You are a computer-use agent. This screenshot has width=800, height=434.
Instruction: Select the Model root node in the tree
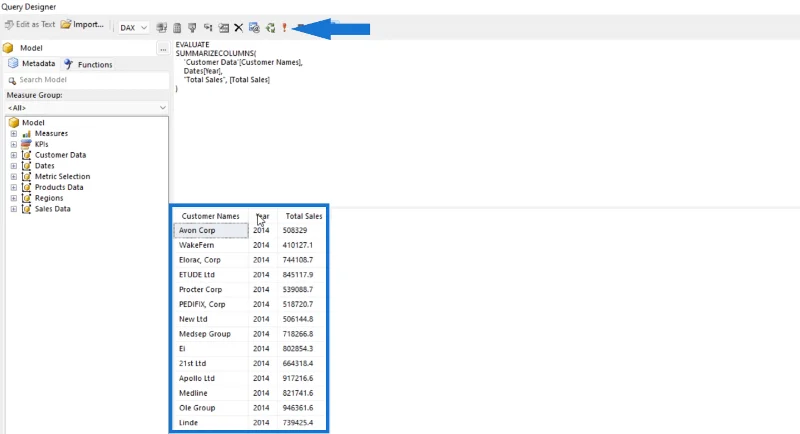pos(33,122)
